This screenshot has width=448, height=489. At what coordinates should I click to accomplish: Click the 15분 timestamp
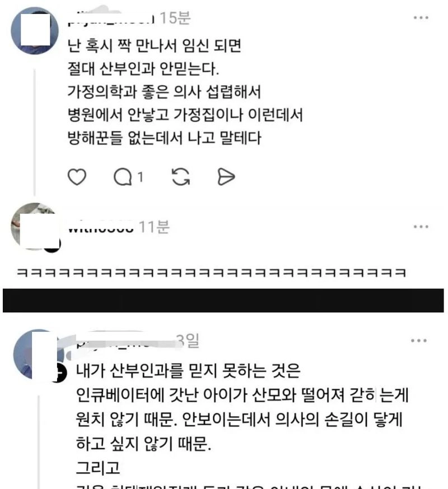tap(175, 18)
